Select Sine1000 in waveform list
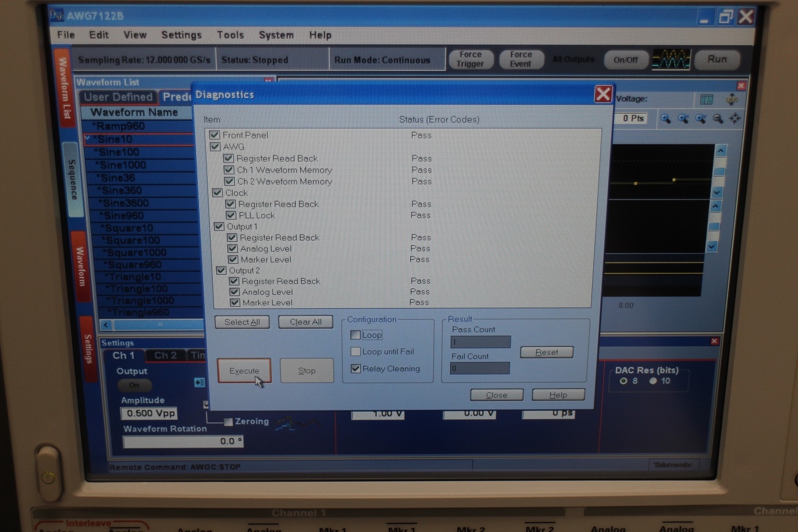This screenshot has width=798, height=532. pos(144,165)
